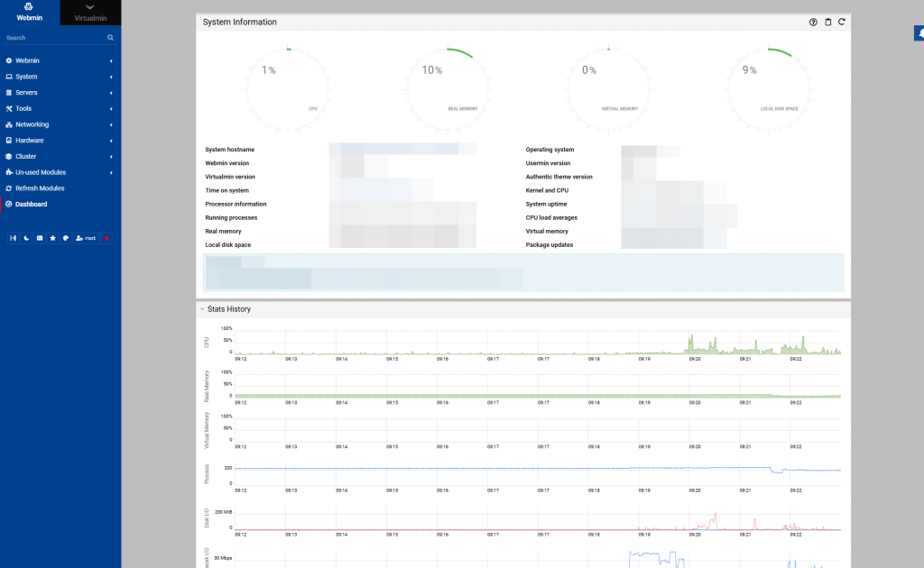924x568 pixels.
Task: Expand the Networking menu
Action: click(33, 124)
